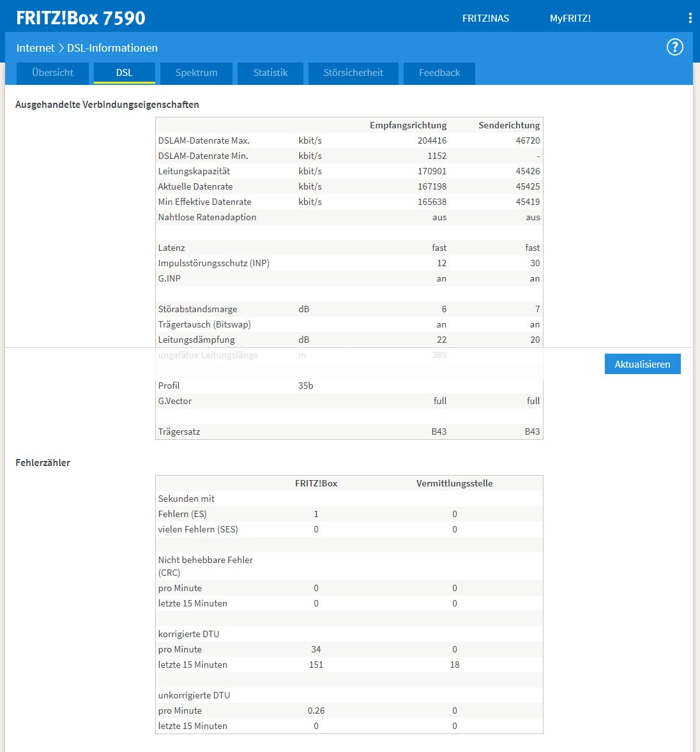
Task: Open the FRITZ!NAS link
Action: (x=485, y=19)
